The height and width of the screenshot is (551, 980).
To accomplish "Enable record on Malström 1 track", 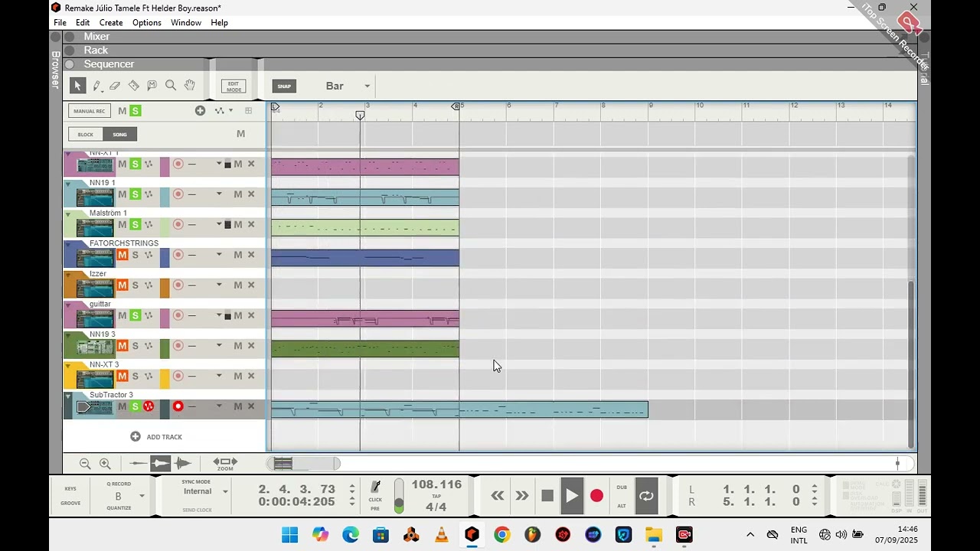I will click(178, 224).
